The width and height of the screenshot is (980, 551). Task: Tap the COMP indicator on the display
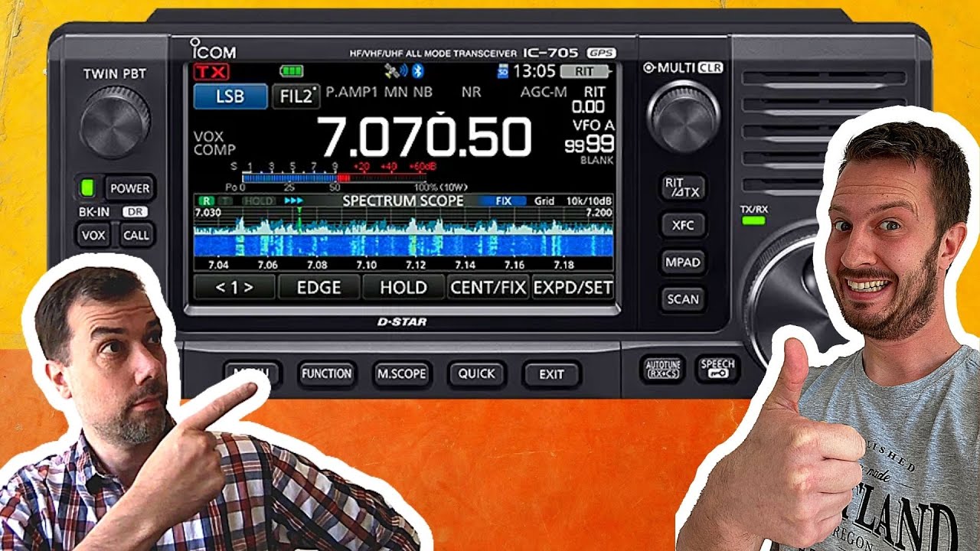tap(214, 150)
